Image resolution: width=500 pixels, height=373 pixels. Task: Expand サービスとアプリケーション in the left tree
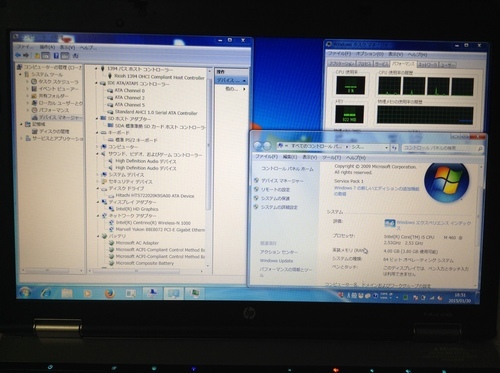click(22, 138)
